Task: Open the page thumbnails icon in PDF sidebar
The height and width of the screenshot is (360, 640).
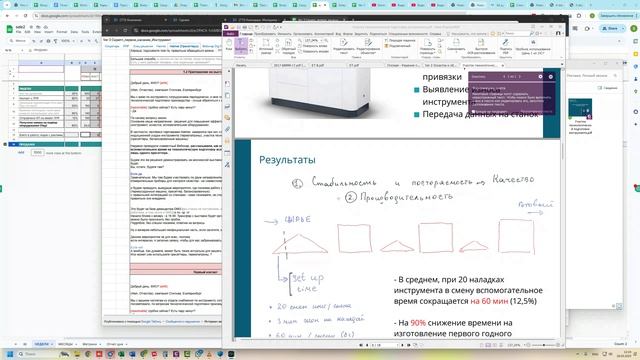Action: click(x=228, y=95)
